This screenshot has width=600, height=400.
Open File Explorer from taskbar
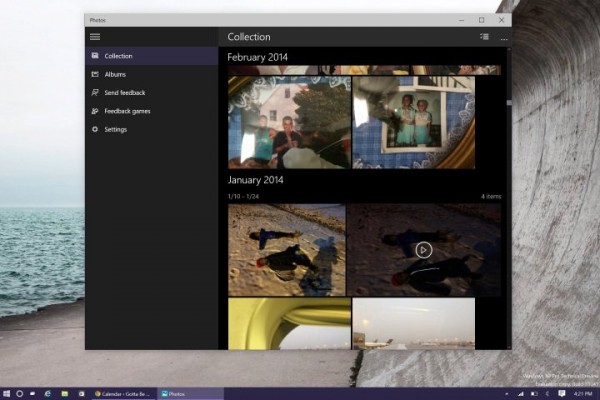[65, 393]
